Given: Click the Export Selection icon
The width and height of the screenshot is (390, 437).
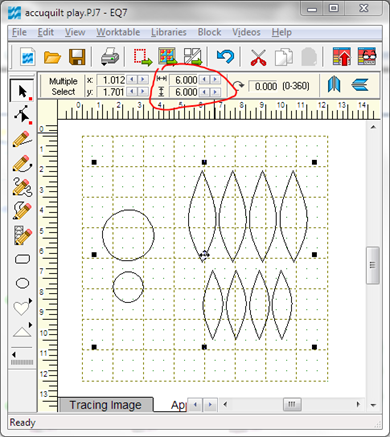Looking at the screenshot, I should pyautogui.click(x=142, y=57).
